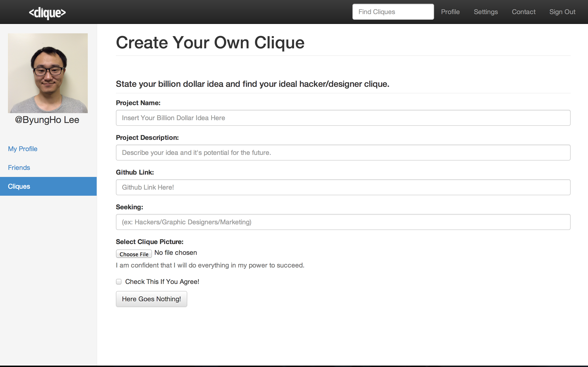
Task: Click the 'Check This If You Agree!' label
Action: click(x=162, y=282)
